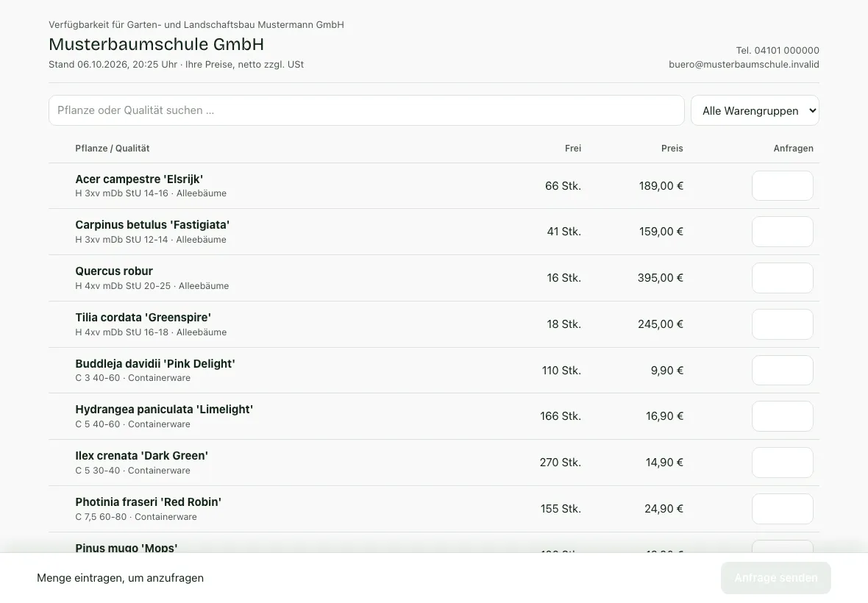Focus quantity field for Buddleja davidii 'Pink Delight'

782,370
